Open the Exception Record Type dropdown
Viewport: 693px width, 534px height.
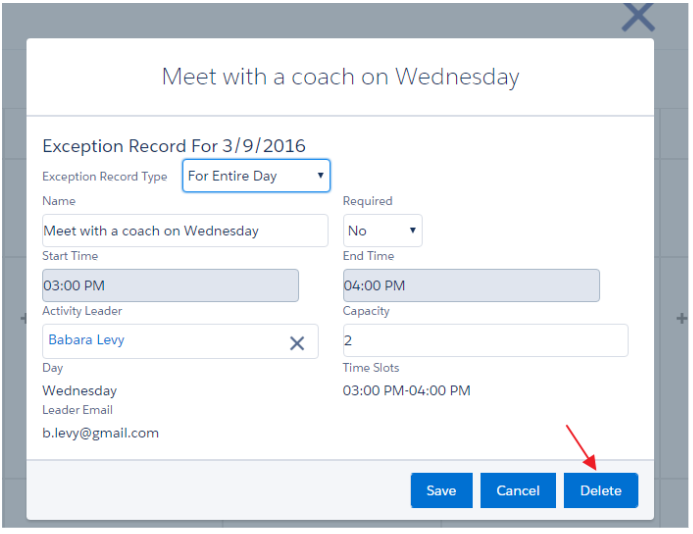click(x=256, y=176)
